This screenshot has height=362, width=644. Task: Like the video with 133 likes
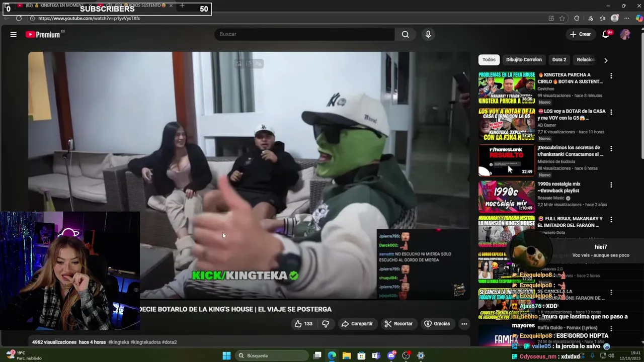[x=303, y=324]
